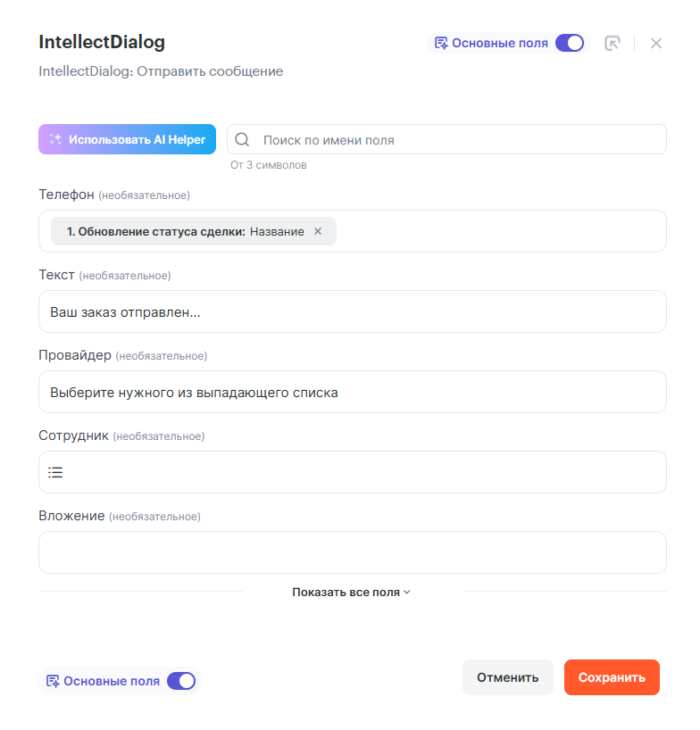Click the Отменить button

pyautogui.click(x=507, y=677)
